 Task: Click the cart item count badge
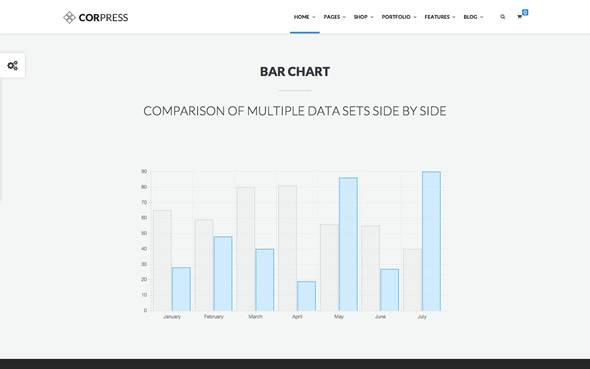pyautogui.click(x=525, y=12)
